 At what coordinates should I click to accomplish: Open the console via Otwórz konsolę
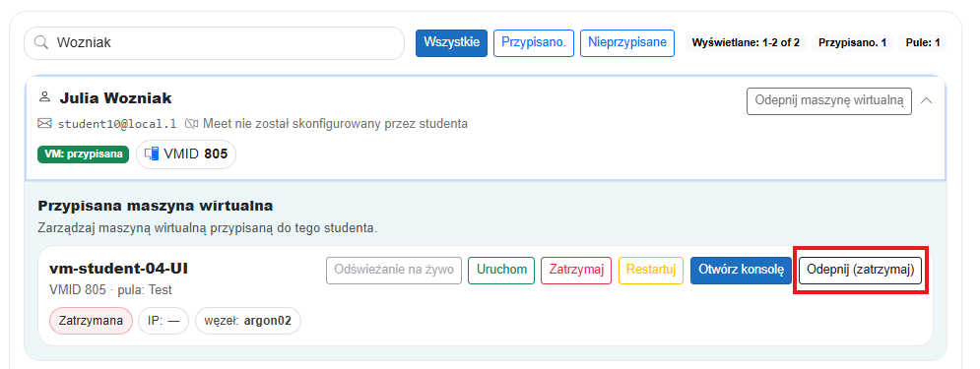click(x=741, y=271)
